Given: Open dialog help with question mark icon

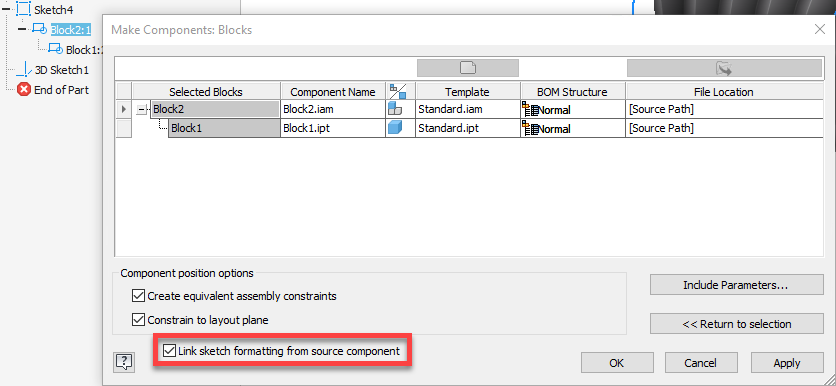Looking at the screenshot, I should [x=124, y=363].
